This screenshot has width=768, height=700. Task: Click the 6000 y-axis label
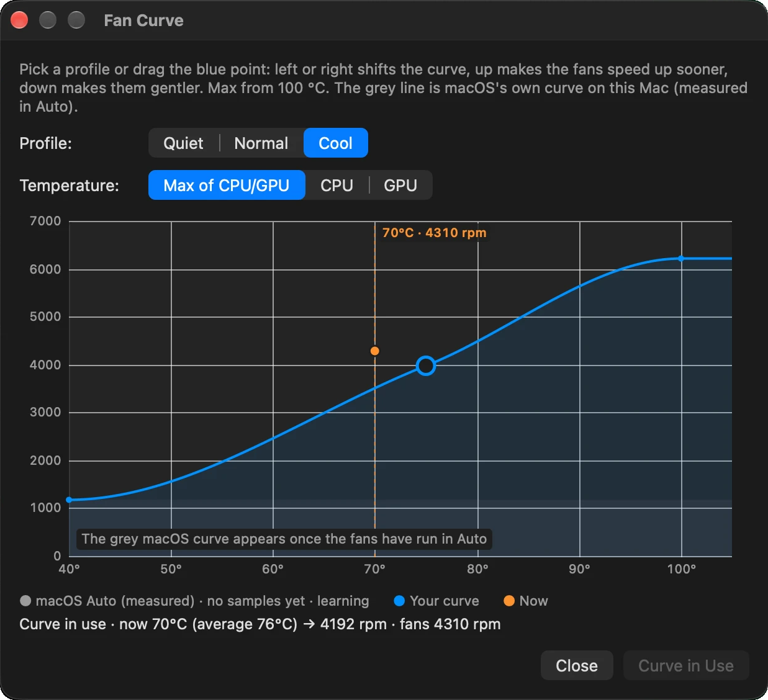45,269
